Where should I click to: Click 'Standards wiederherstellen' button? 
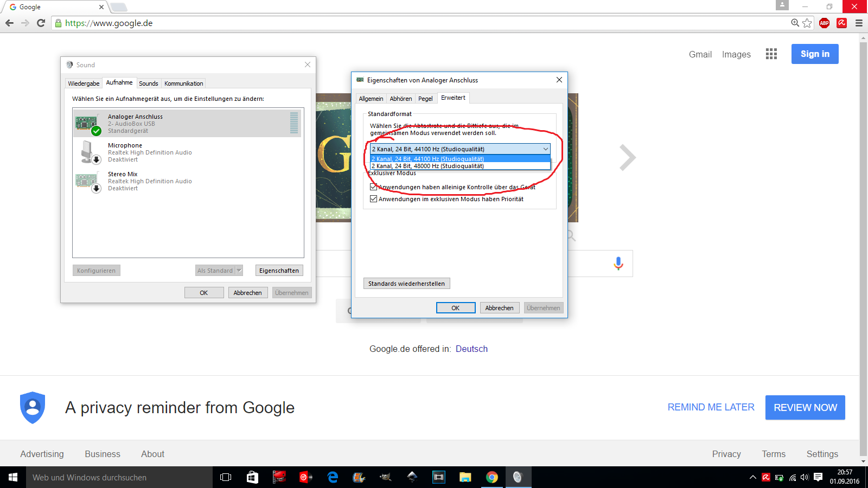tap(406, 284)
